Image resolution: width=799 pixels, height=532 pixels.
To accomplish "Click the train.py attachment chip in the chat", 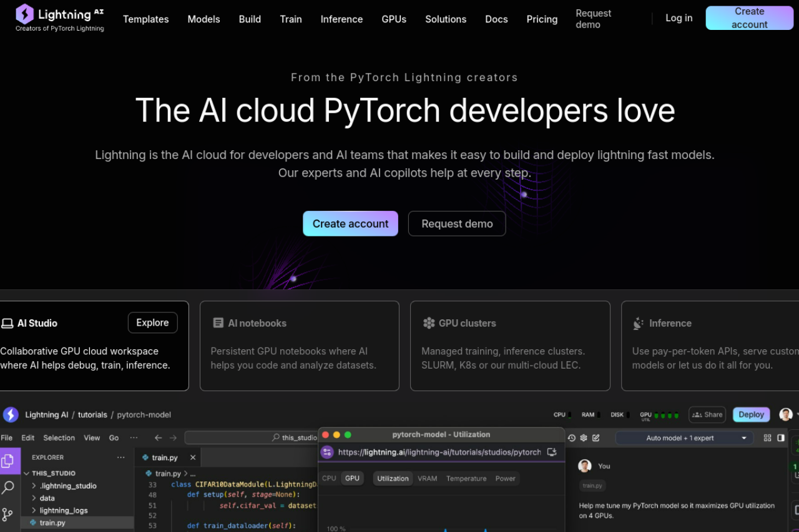I will tap(592, 485).
